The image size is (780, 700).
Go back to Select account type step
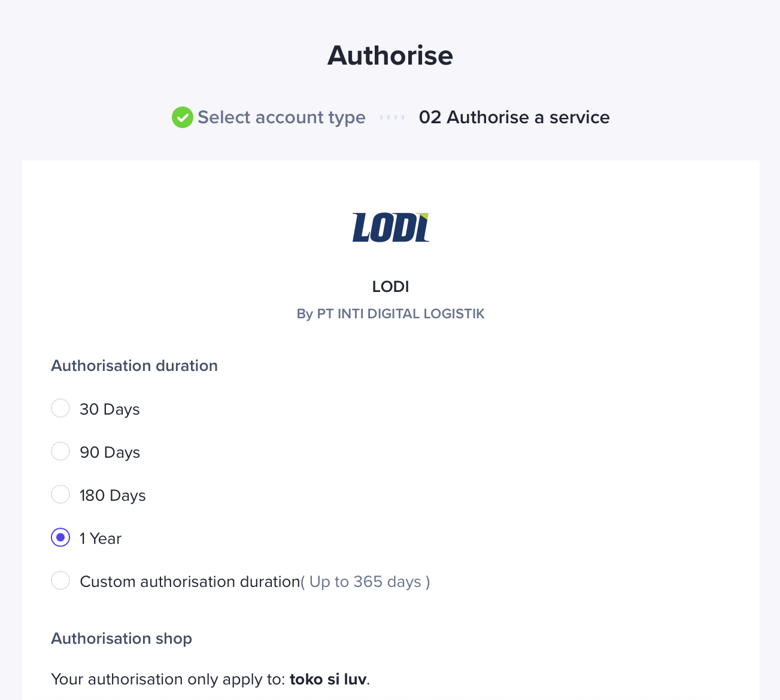(281, 117)
